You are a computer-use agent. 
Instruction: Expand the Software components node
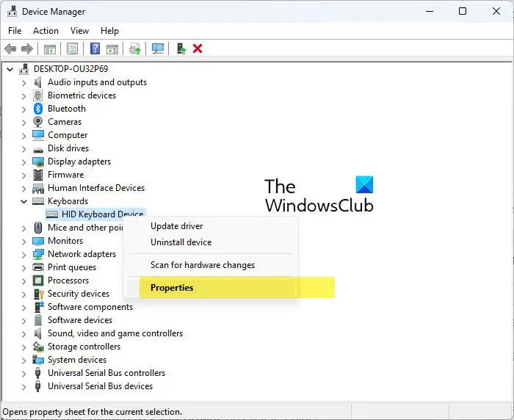pyautogui.click(x=23, y=308)
